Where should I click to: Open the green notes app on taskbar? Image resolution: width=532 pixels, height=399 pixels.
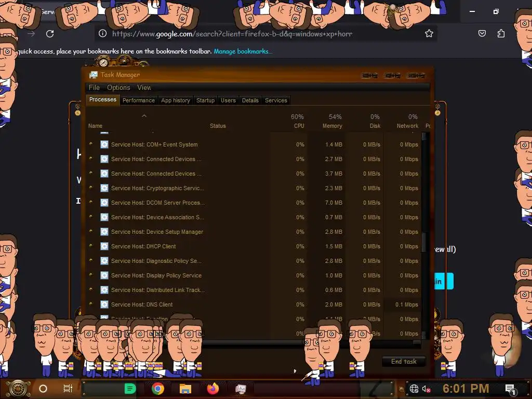(130, 389)
